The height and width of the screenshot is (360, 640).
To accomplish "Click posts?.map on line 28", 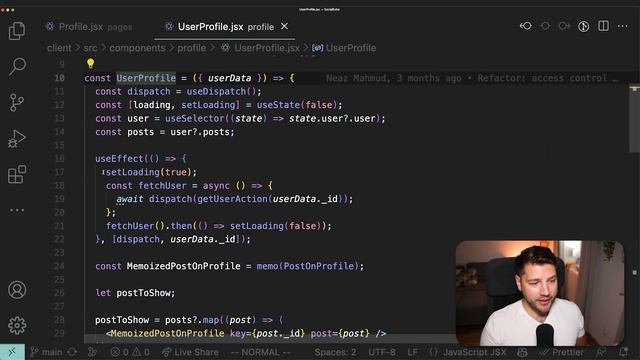I will (191, 320).
